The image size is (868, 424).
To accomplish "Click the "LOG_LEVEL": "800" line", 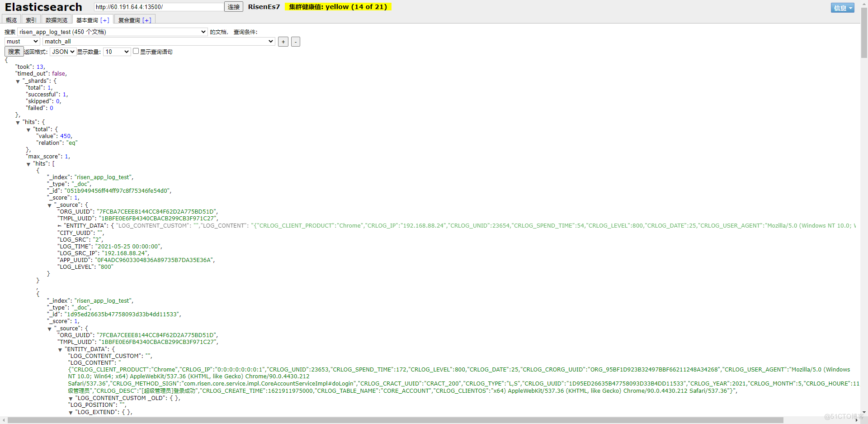I will coord(85,267).
